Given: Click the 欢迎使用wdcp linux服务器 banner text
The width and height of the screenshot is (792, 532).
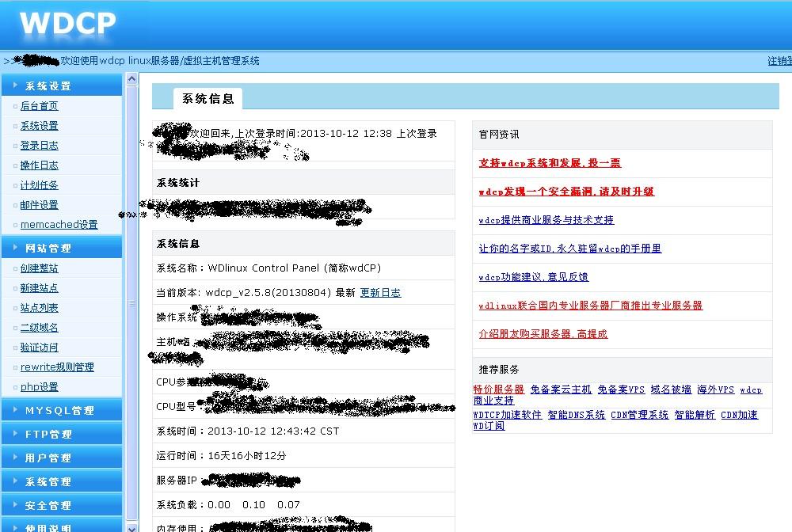Looking at the screenshot, I should 160,61.
